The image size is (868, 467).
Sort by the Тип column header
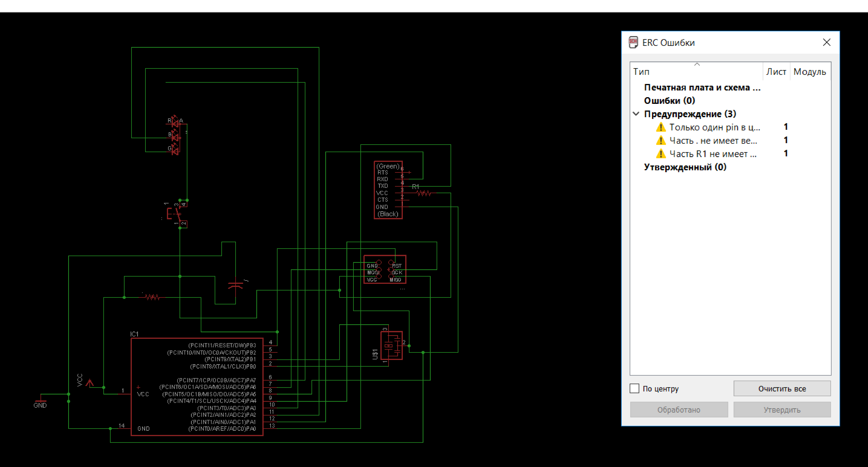pos(696,71)
